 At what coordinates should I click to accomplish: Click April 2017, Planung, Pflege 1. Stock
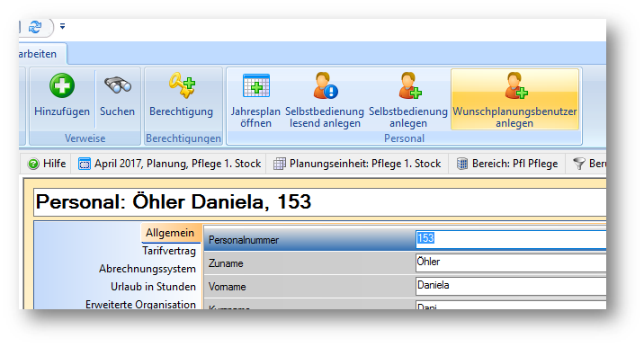click(170, 164)
